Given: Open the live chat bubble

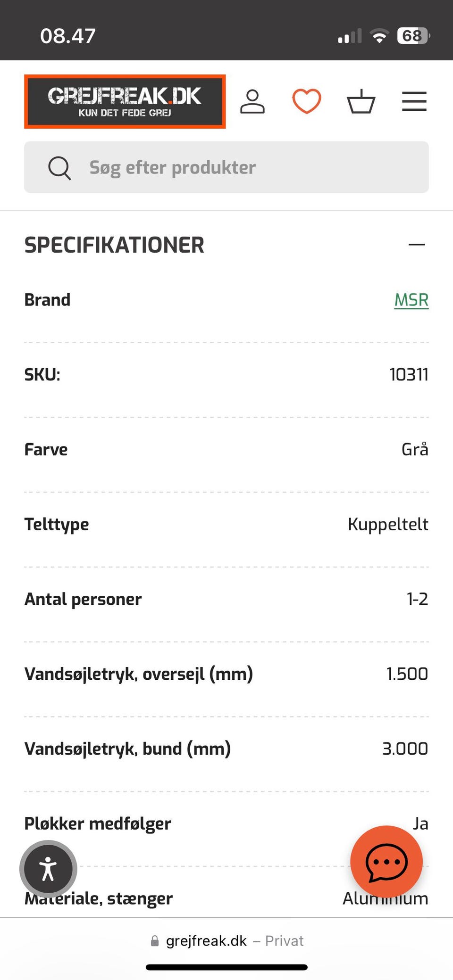Looking at the screenshot, I should pos(386,862).
